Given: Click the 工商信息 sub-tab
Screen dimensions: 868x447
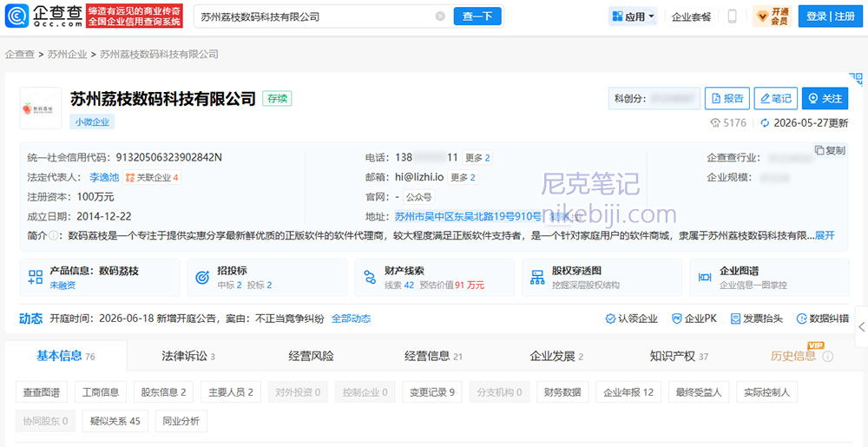Looking at the screenshot, I should 101,392.
